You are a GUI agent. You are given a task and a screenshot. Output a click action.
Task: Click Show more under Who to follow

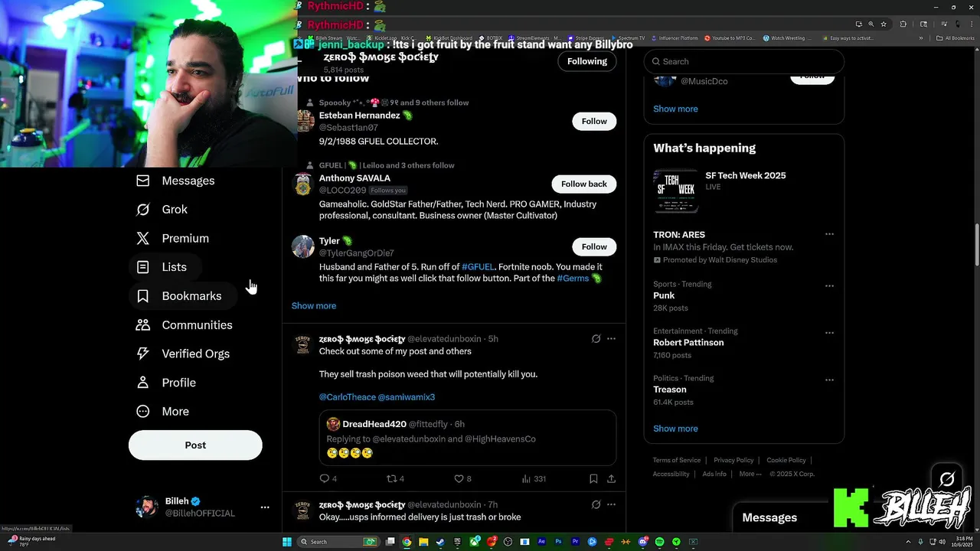click(314, 306)
